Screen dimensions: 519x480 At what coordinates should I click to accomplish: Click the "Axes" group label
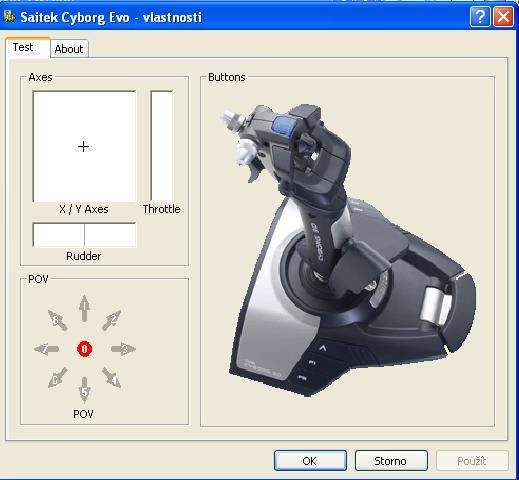[x=40, y=77]
